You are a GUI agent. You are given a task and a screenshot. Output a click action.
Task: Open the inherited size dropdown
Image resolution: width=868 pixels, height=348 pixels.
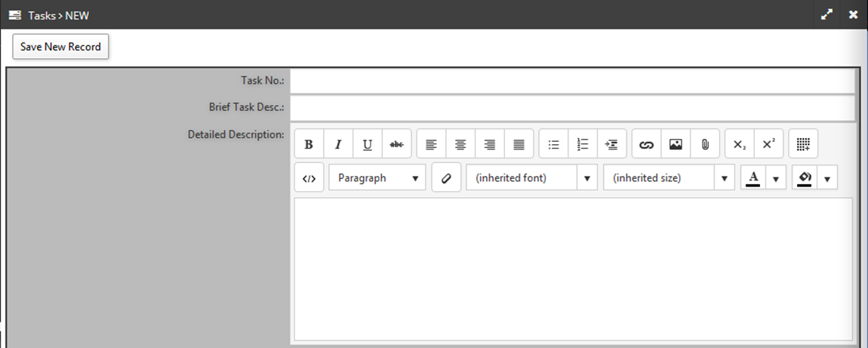(669, 177)
